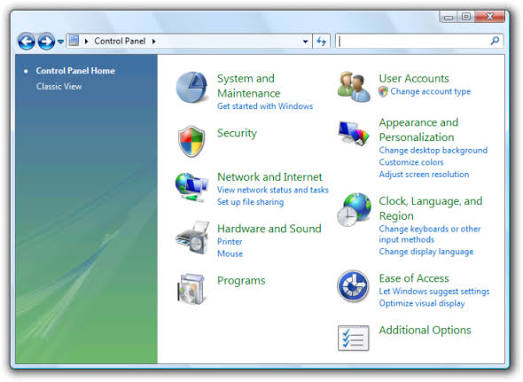
Task: Open Ease of Access heading
Action: [414, 278]
